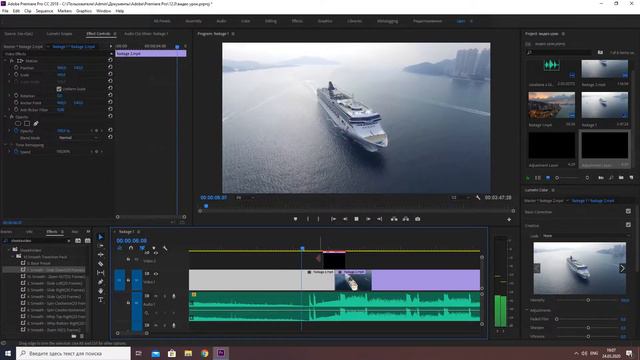Open the Program monitor wrench settings
The image size is (640, 360).
pyautogui.click(x=478, y=198)
